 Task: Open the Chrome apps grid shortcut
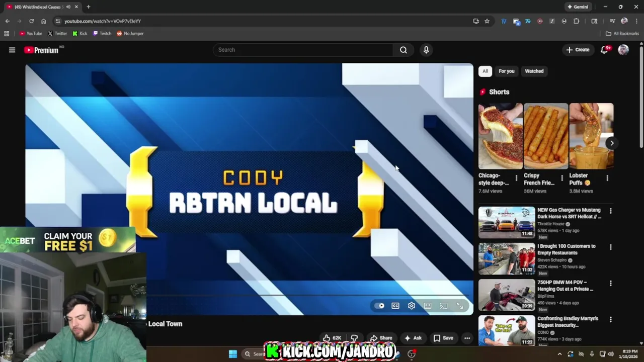7,34
